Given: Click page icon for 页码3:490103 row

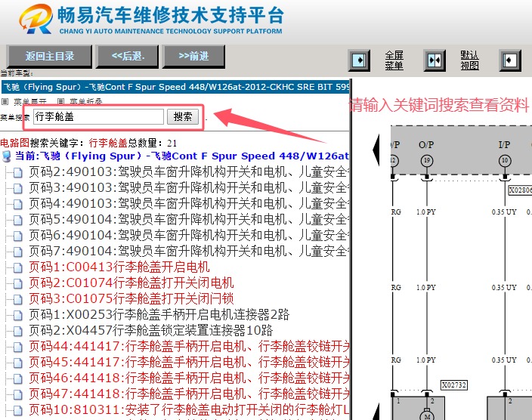Looking at the screenshot, I should click(17, 189).
